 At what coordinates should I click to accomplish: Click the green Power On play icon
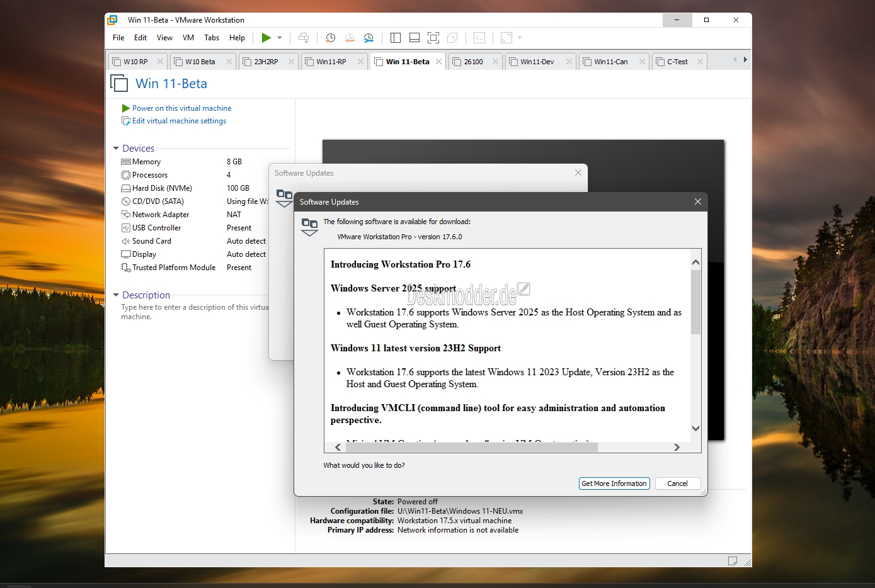(266, 38)
